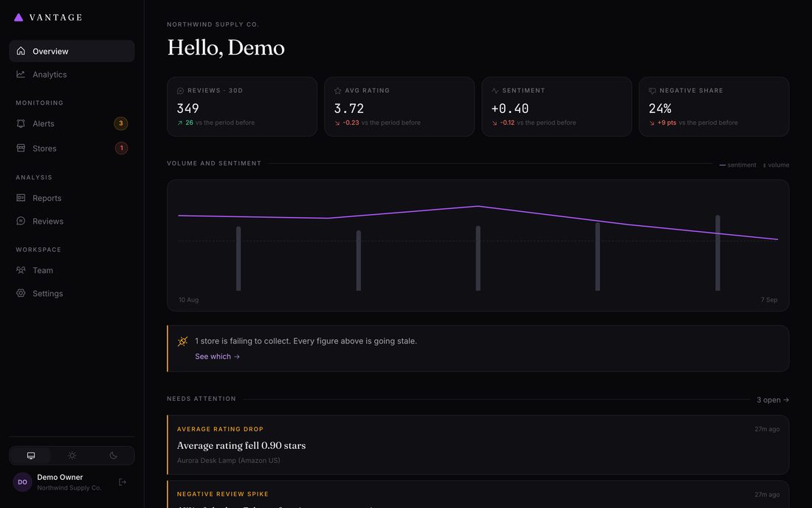The image size is (812, 508).
Task: Click the 27m ago on Average Rating Drop
Action: click(767, 429)
